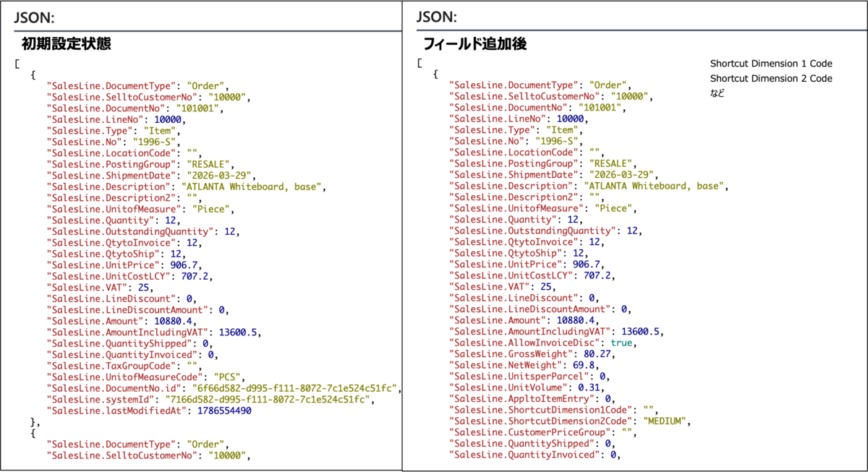Click "ATLANTA Whiteboard, base" in 初期設定状態 panel

[x=252, y=186]
